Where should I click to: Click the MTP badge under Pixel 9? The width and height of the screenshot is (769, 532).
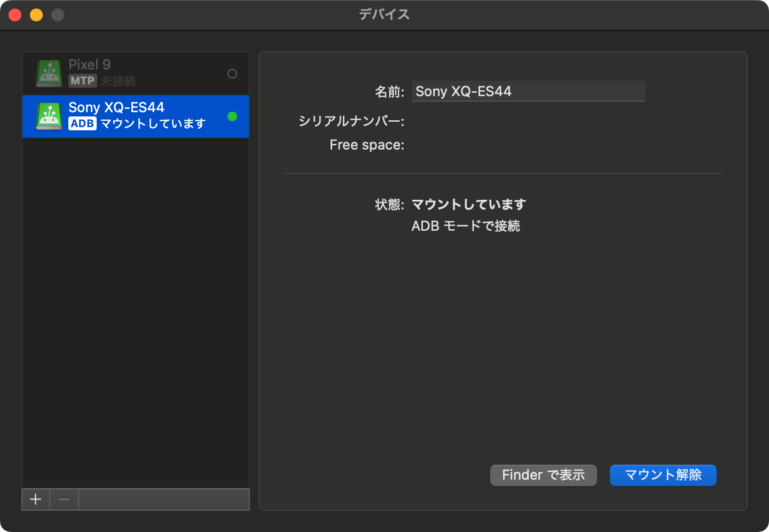pyautogui.click(x=82, y=81)
